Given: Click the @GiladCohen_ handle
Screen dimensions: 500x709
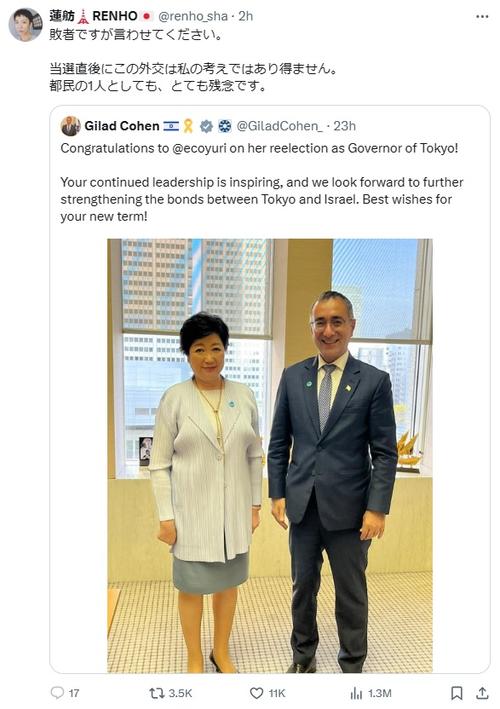Looking at the screenshot, I should (x=279, y=126).
